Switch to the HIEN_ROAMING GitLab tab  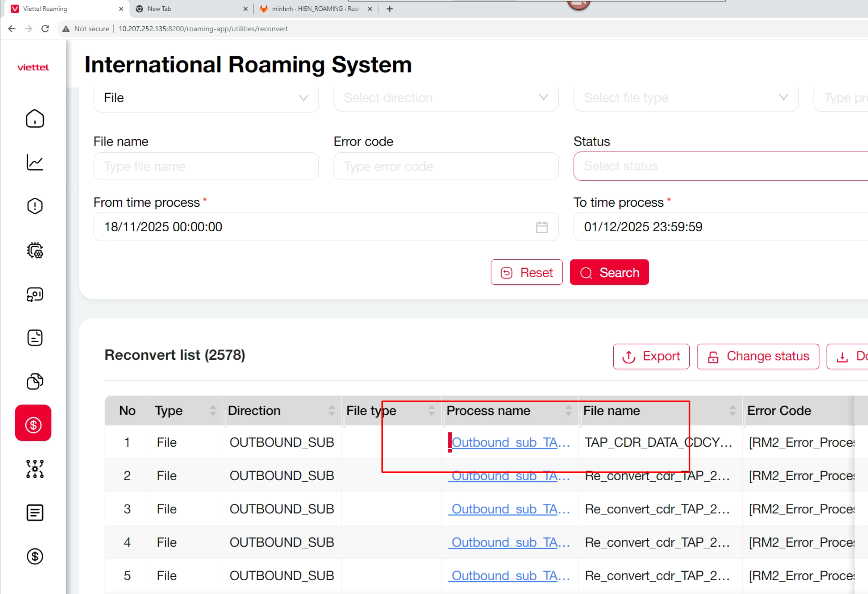click(x=316, y=9)
